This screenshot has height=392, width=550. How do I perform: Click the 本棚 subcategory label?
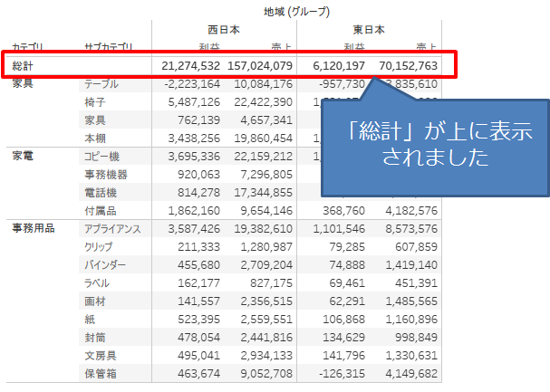point(94,139)
